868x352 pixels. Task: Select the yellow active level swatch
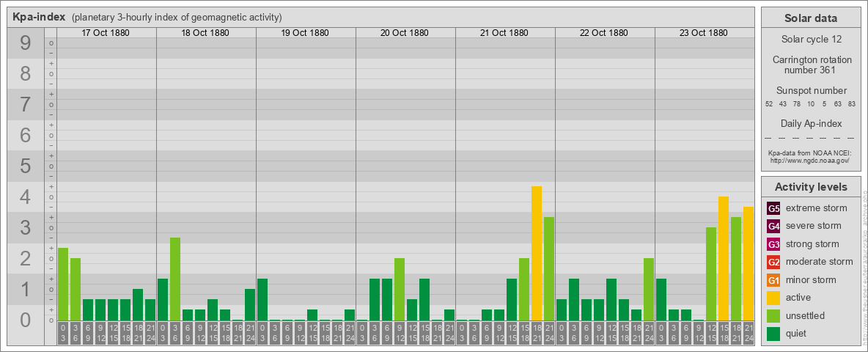tap(773, 298)
